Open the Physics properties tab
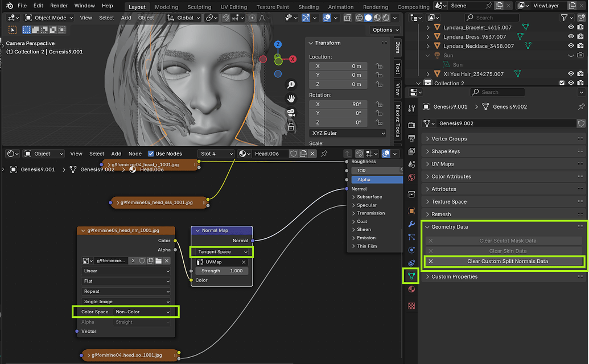Screen dimensions: 589x364 click(x=411, y=250)
